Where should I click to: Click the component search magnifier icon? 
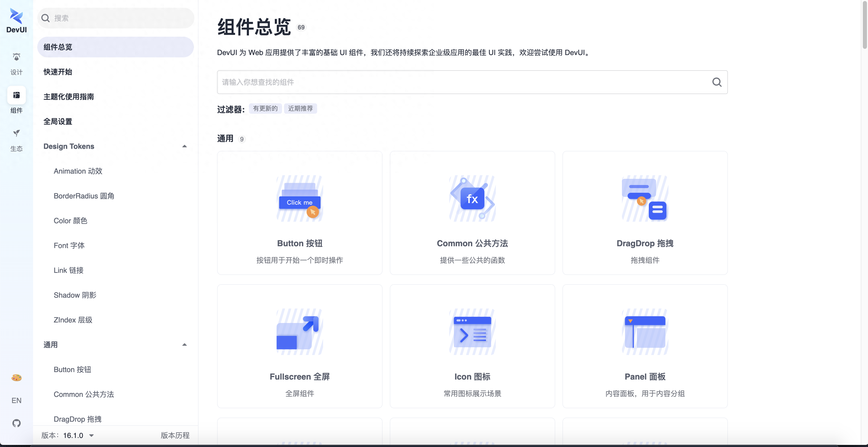point(717,82)
